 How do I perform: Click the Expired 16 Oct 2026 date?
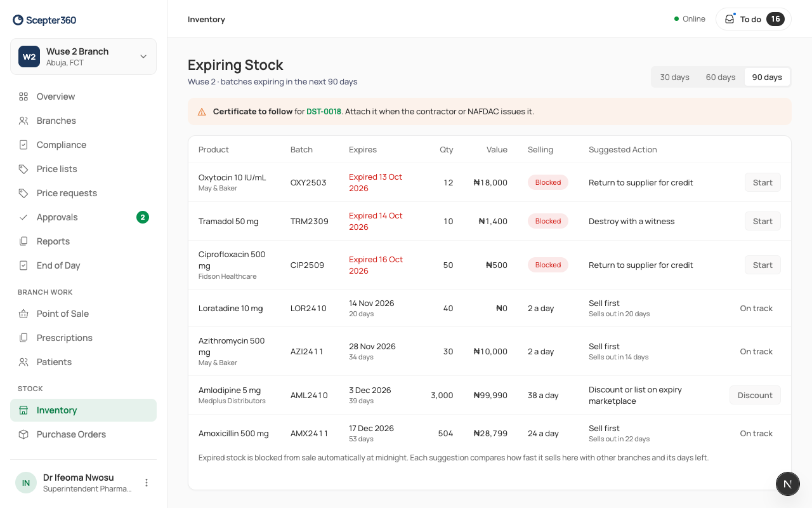376,265
